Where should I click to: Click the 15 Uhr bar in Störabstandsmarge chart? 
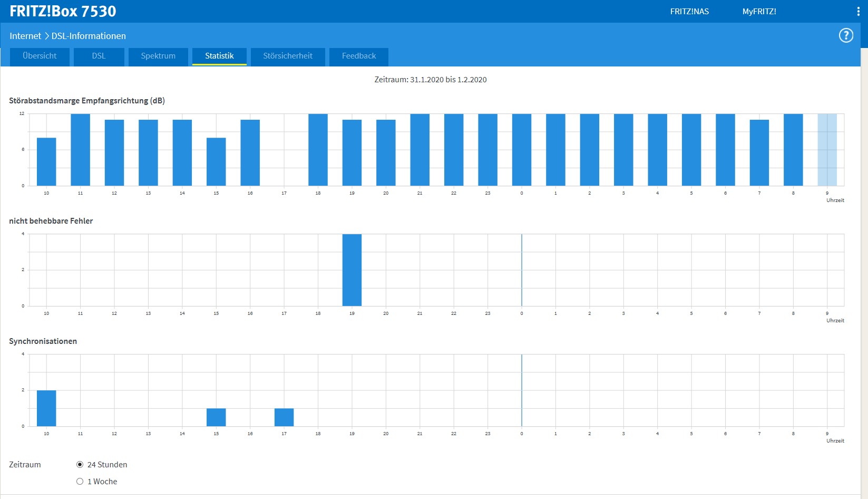click(216, 162)
